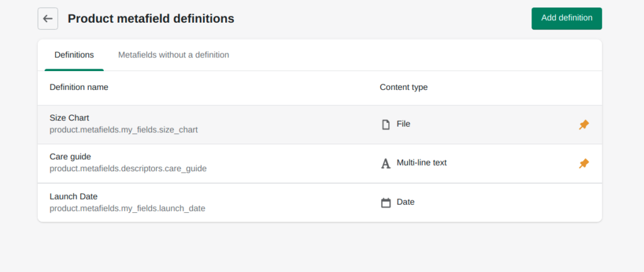Unpin the Care guide definition
The width and height of the screenshot is (644, 272).
tap(584, 164)
